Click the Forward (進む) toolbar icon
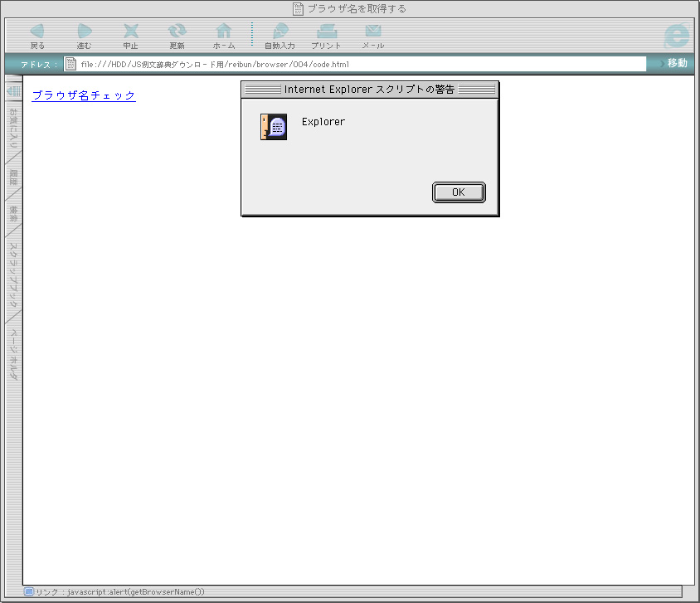Viewport: 700px width, 603px height. pos(84,32)
